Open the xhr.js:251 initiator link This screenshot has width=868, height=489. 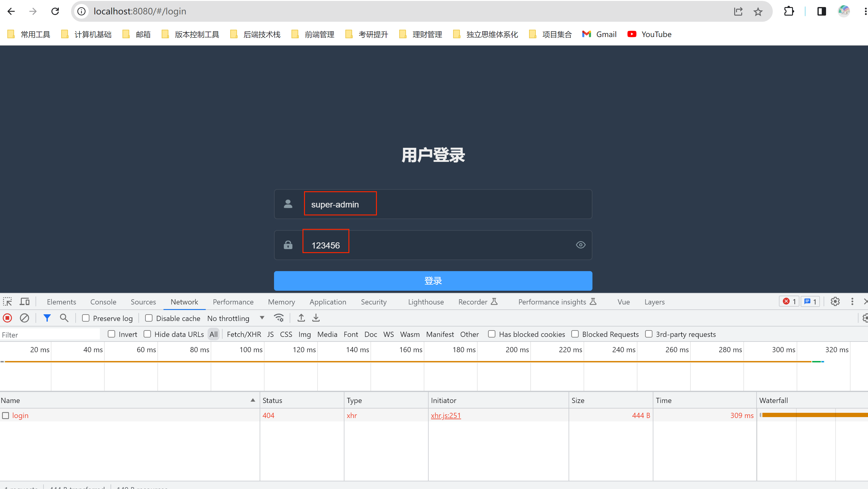point(446,415)
